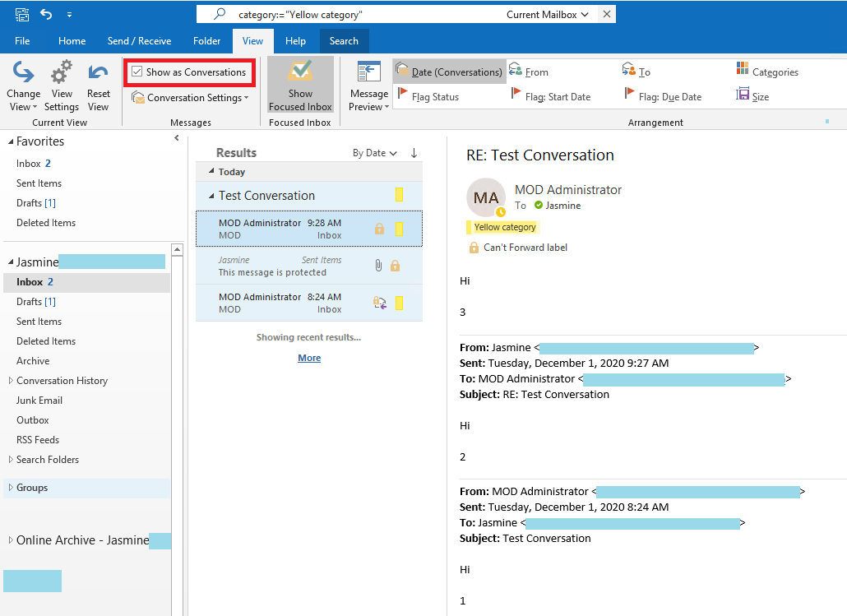
Task: Click yellow category swatch on 8:24 AM message
Action: point(399,303)
